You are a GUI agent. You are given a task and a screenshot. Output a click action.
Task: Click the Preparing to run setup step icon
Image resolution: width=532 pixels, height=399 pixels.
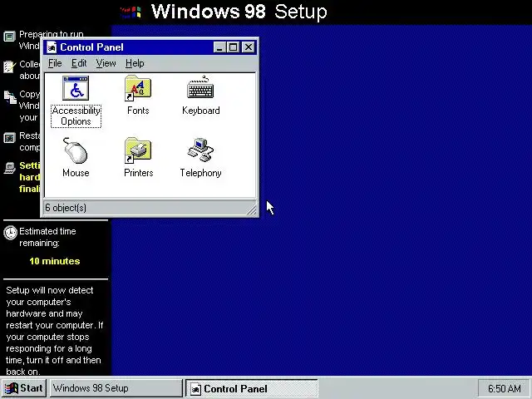click(x=9, y=37)
